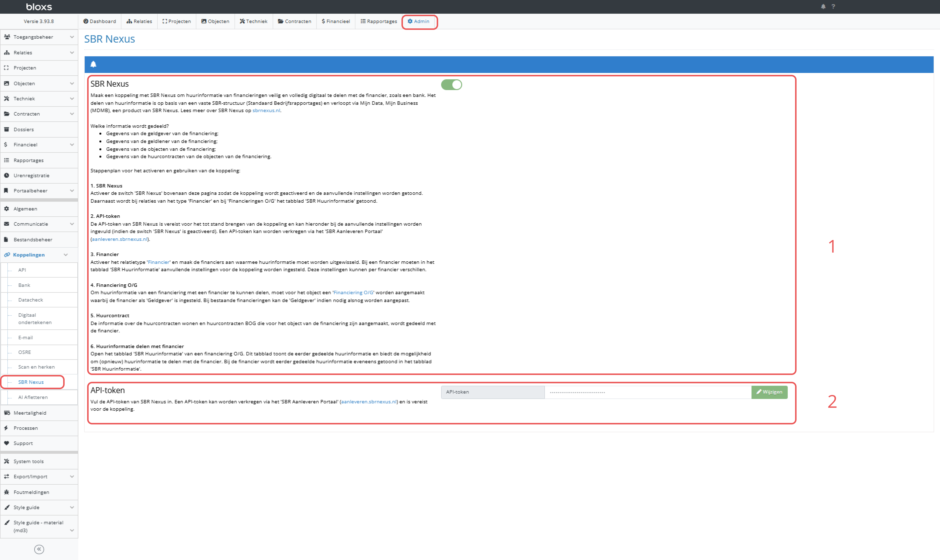
Task: Expand the Export/Import chevron
Action: point(72,477)
